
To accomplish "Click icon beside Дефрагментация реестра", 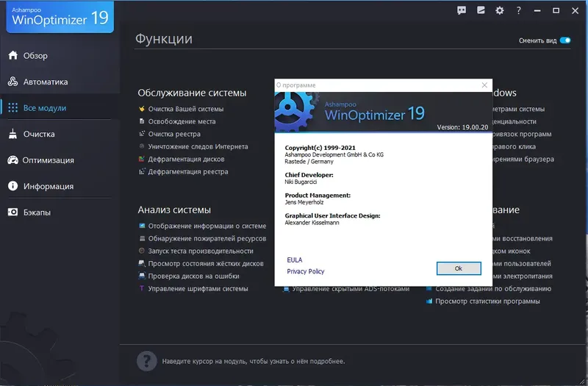I will click(142, 171).
